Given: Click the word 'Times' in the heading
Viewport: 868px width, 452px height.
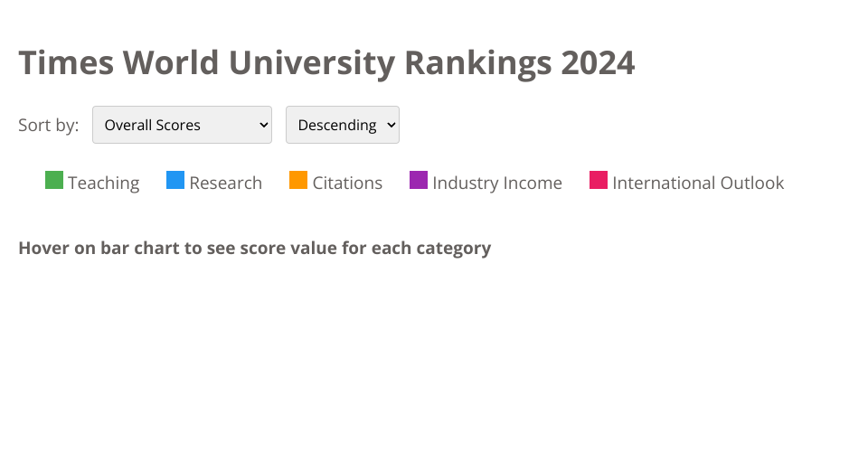Looking at the screenshot, I should point(65,63).
